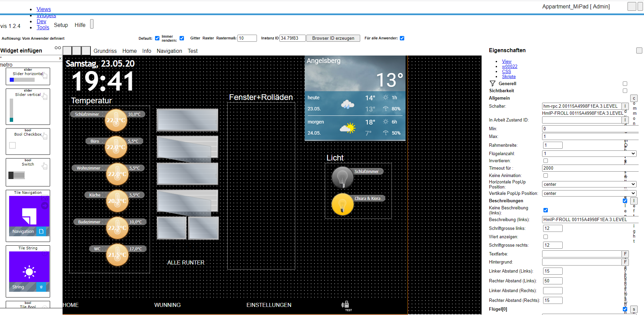Open the color picker for Hintergrund
Viewport: 644px width, 315px height.
[x=625, y=262]
